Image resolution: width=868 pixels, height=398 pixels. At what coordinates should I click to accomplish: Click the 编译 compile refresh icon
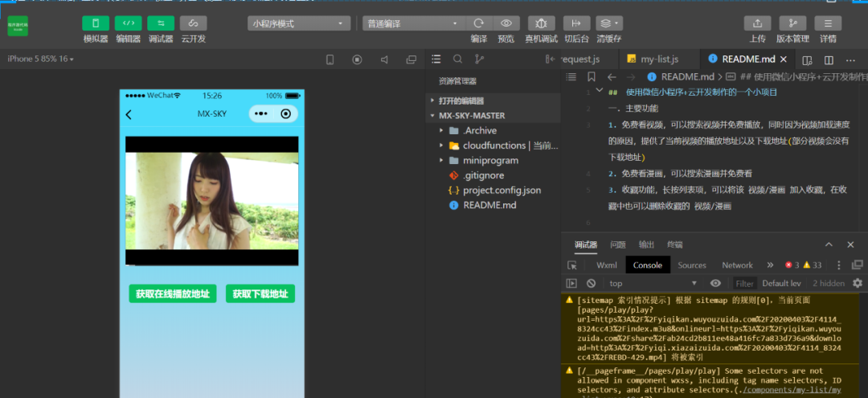(x=479, y=23)
